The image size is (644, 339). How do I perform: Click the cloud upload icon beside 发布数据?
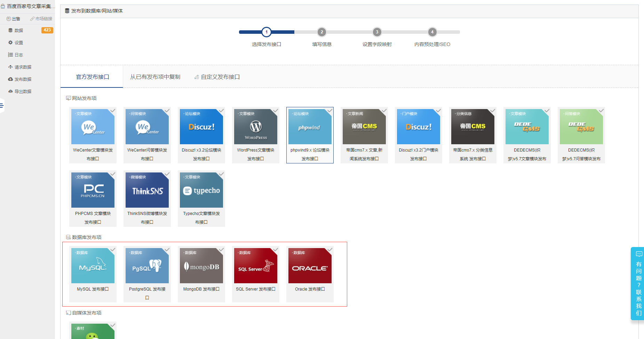(10, 79)
